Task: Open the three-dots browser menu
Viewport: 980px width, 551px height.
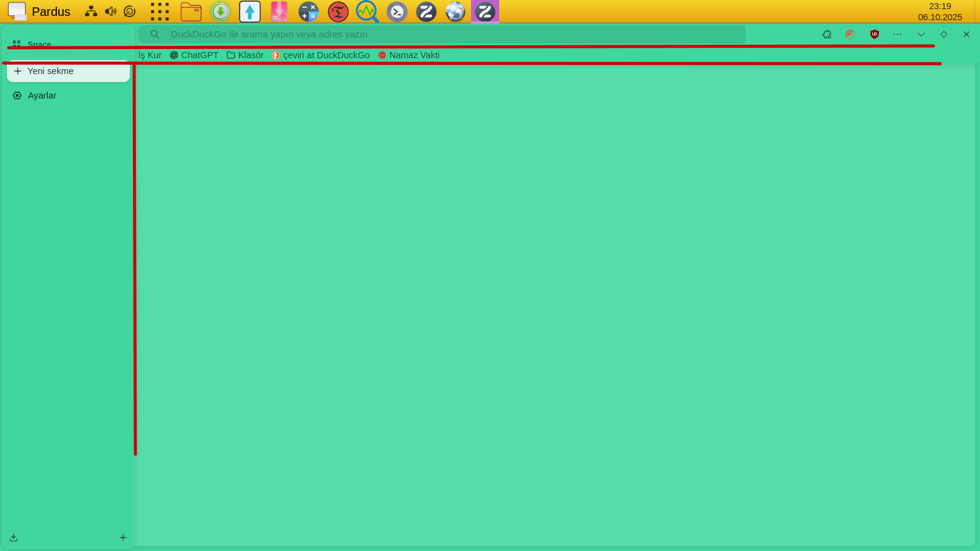Action: click(x=897, y=34)
